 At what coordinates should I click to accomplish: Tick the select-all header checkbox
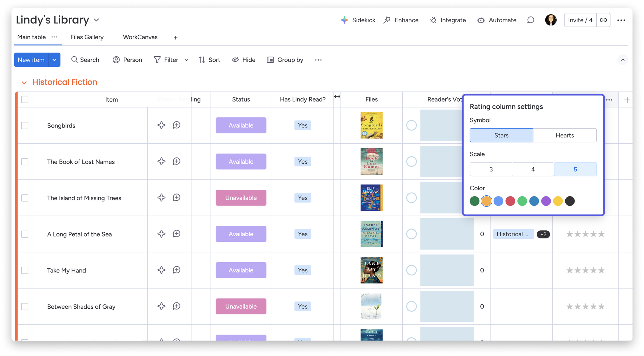[x=25, y=99]
